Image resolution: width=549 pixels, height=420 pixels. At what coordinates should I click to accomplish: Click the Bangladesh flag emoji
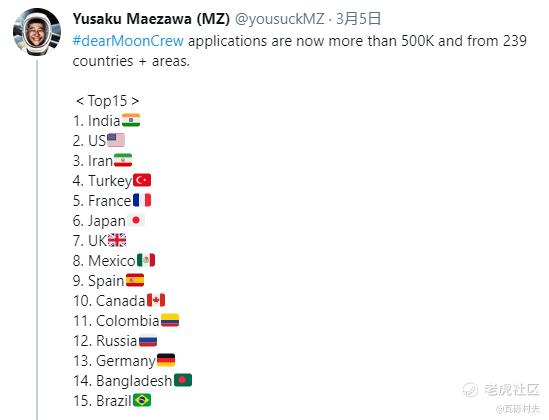point(183,380)
